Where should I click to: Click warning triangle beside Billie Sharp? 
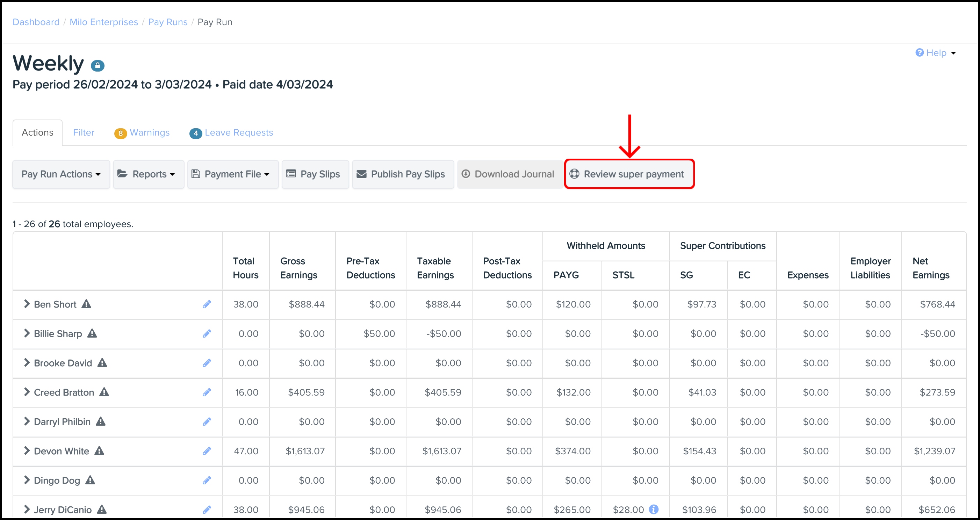[x=92, y=334]
